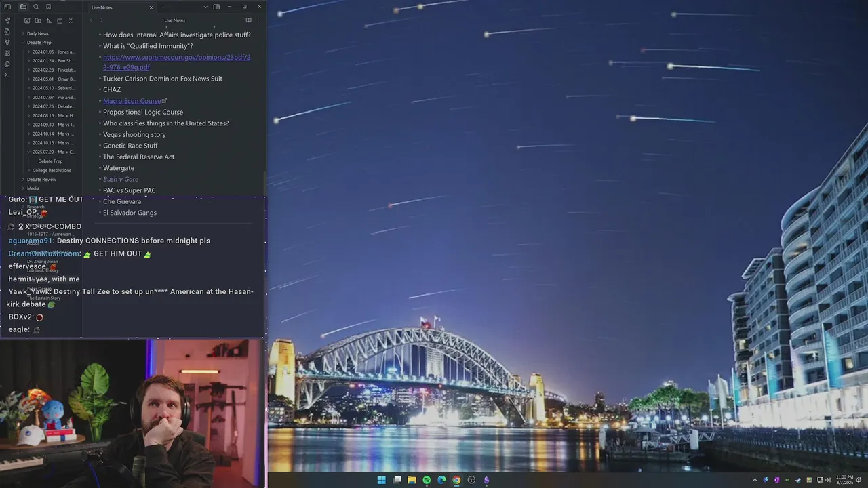Click the "Tucker Carlson Dominion Fox News Suit" line

[163, 79]
